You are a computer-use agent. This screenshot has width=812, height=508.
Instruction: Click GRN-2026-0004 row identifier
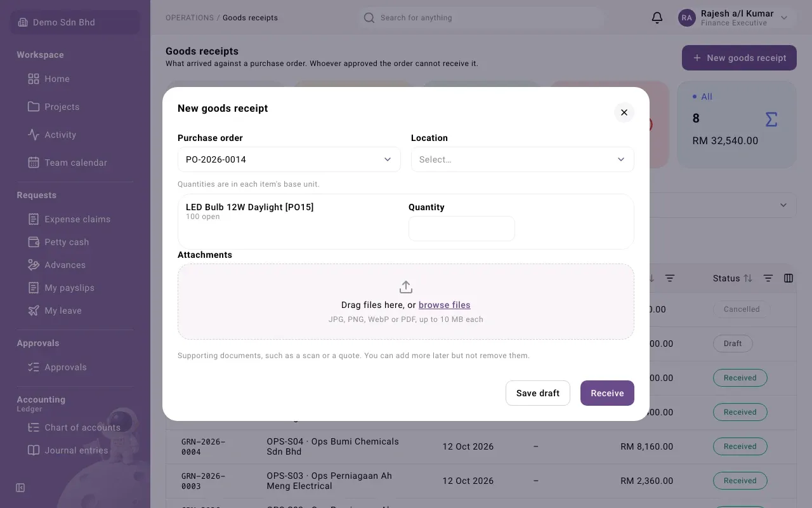coord(203,446)
